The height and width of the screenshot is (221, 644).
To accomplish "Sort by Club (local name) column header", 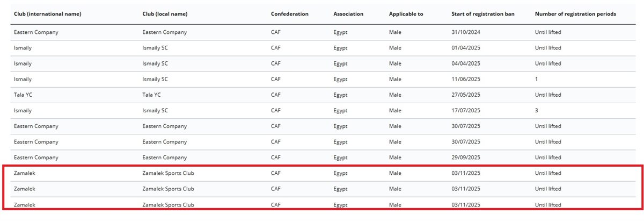I will pyautogui.click(x=165, y=14).
